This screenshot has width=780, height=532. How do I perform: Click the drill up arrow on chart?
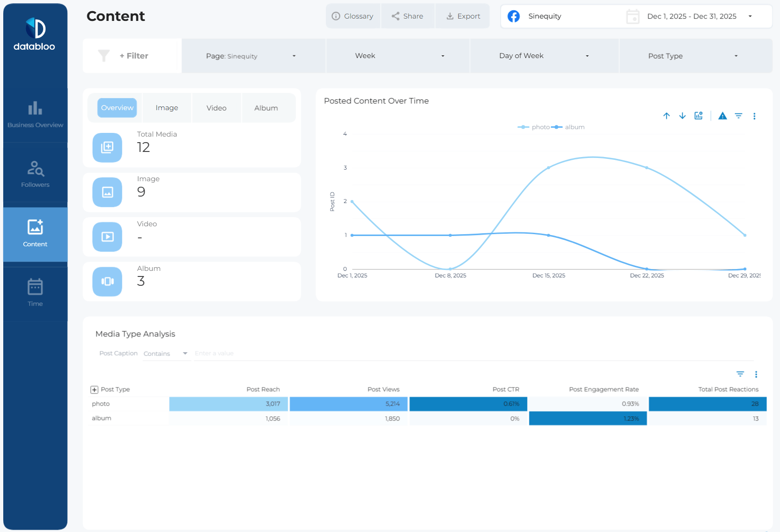point(667,116)
